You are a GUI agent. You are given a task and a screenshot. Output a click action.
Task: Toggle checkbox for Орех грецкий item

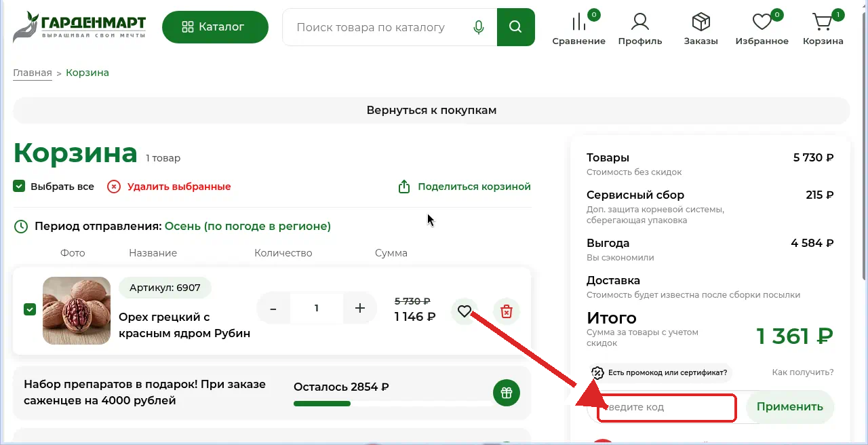pos(30,309)
